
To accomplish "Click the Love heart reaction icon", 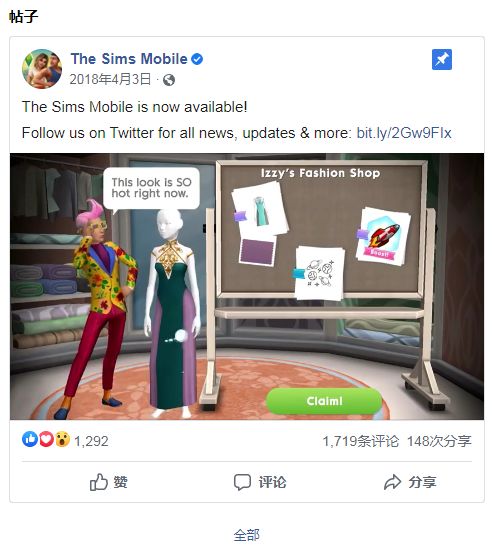I will click(x=46, y=439).
